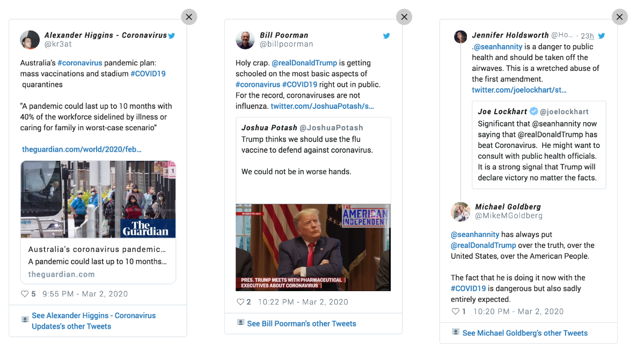
Task: Click Twitter bird icon on Alexander Higgins tweet
Action: 172,35
